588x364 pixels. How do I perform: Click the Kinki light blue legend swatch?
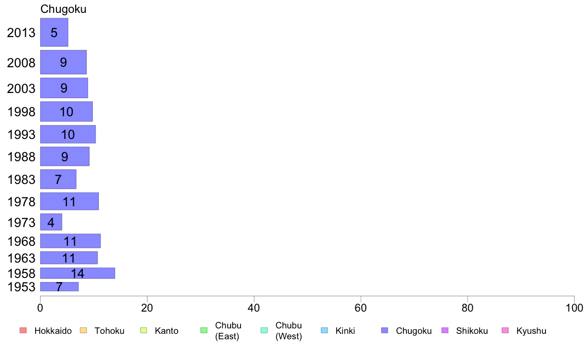[x=324, y=330]
